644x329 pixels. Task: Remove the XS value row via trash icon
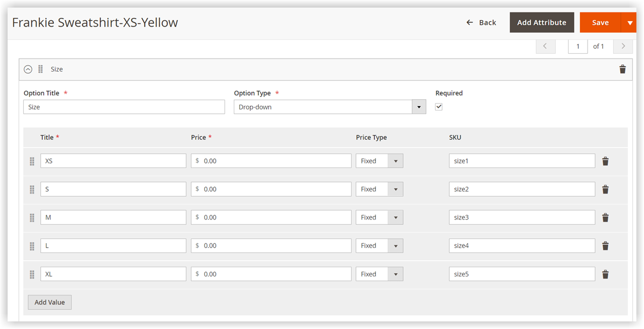click(605, 160)
